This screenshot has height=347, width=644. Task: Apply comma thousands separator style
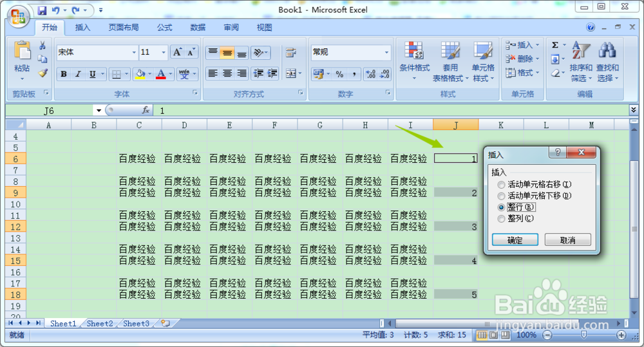(x=354, y=74)
